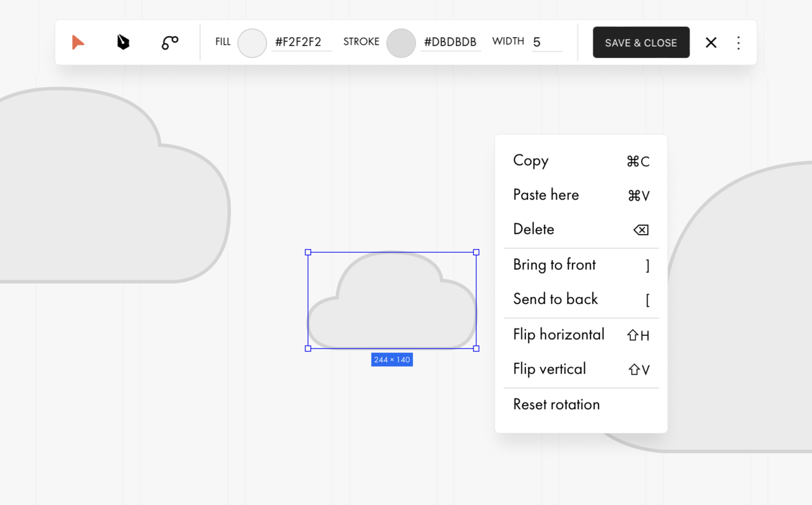Click the top-left selection handle
The image size is (812, 505).
308,252
